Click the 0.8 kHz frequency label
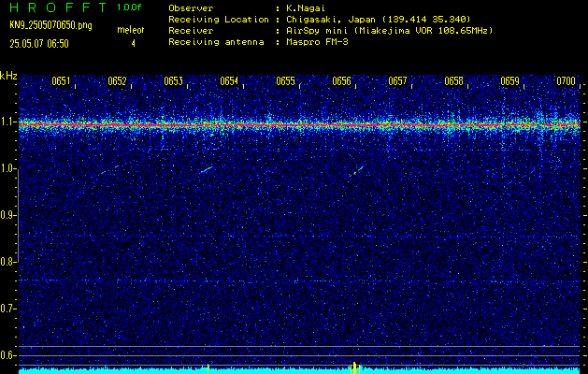 (x=7, y=262)
